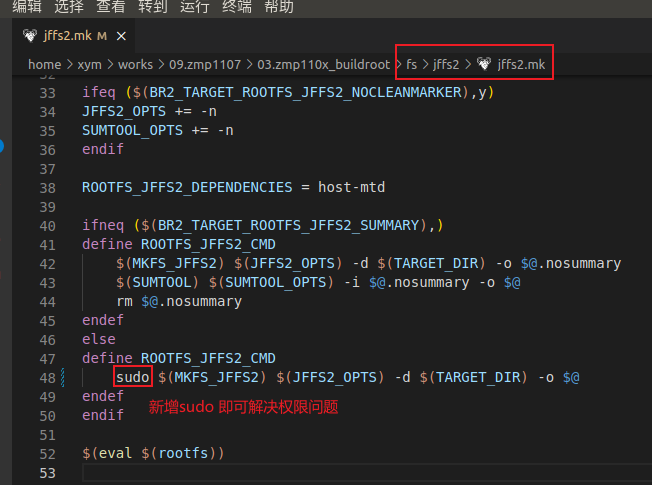Expand the chevron after xym breadcrumb
The height and width of the screenshot is (485, 652).
click(110, 64)
